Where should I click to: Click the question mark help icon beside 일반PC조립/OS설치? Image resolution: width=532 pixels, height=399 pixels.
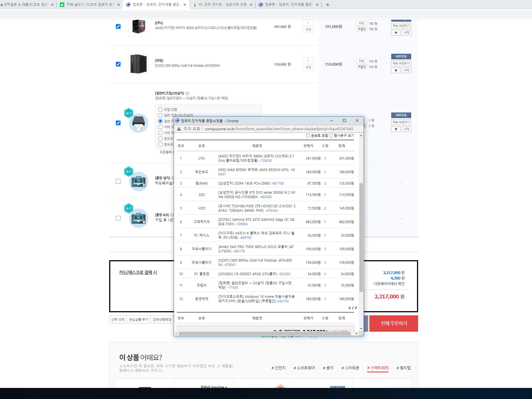187,93
